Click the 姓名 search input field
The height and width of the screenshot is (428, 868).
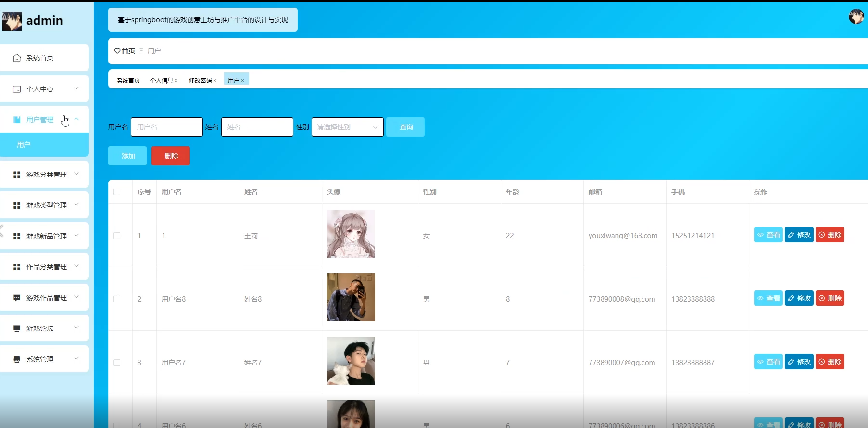[x=257, y=127]
